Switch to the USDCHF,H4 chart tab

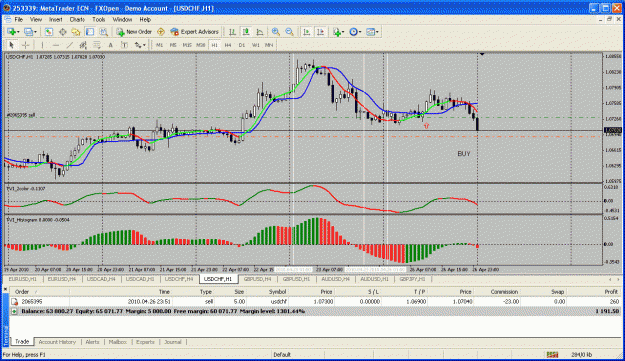179,279
